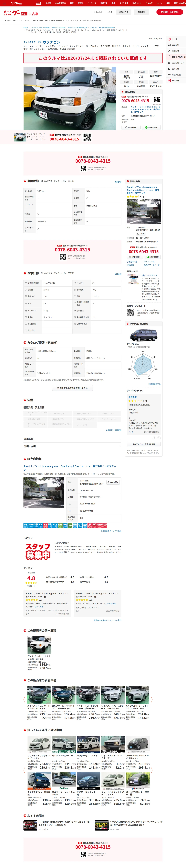This screenshot has width=186, height=868.
Task: Switch language via the English link
Action: click(x=99, y=12)
